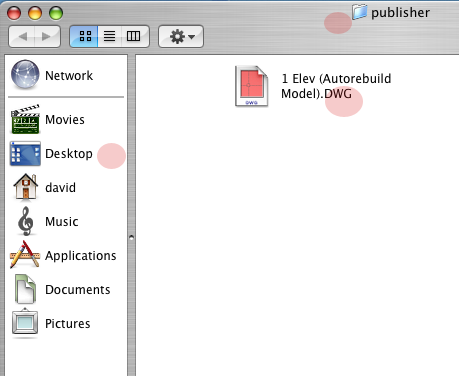
Task: Click the Pictures label text
Action: pos(68,323)
